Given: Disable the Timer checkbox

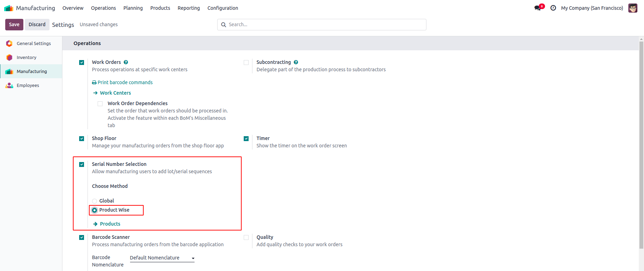Looking at the screenshot, I should click(x=246, y=139).
